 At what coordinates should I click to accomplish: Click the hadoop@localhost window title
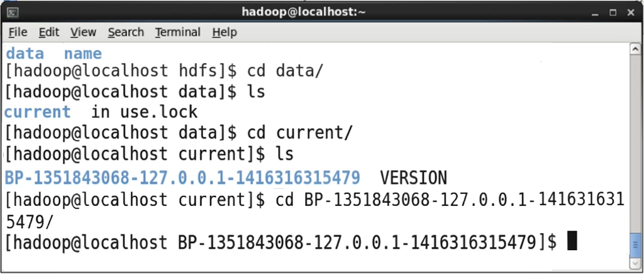304,13
